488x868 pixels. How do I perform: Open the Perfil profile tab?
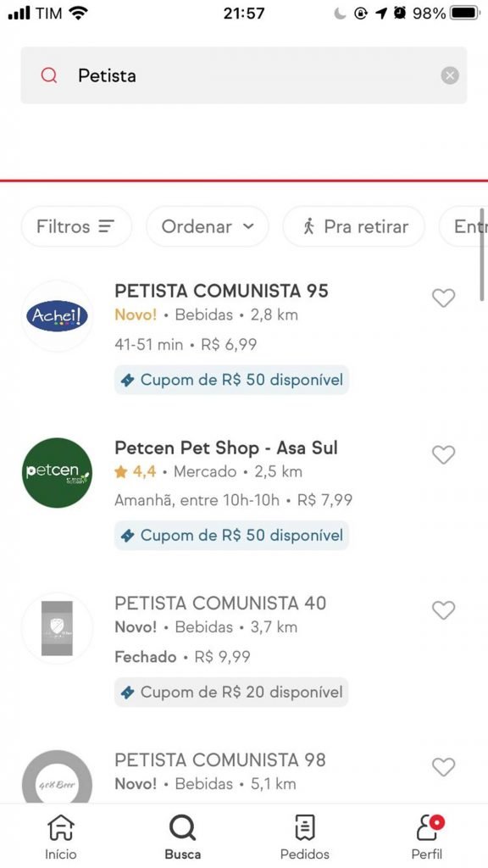[x=427, y=837]
